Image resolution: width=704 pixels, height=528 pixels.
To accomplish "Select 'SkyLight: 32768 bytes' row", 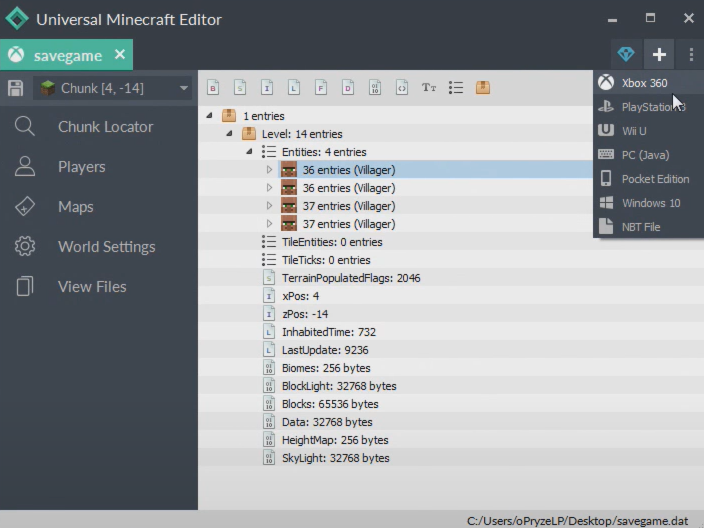I will 451,458.
